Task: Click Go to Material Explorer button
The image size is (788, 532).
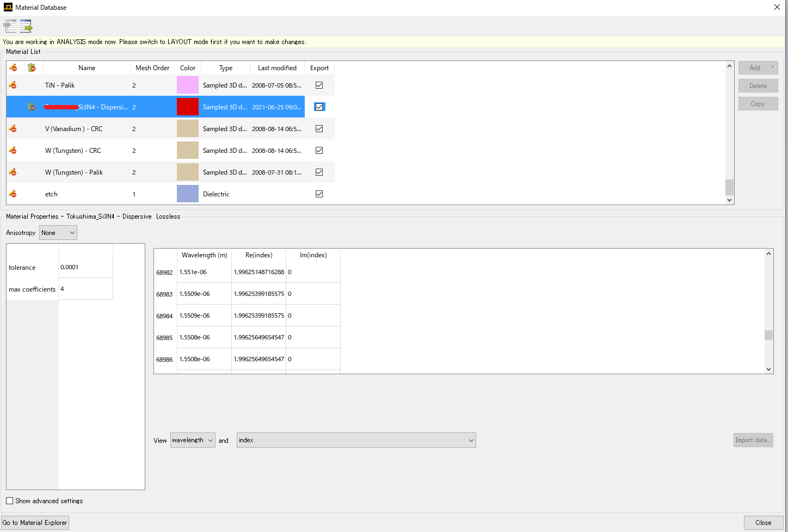Action: 35,523
